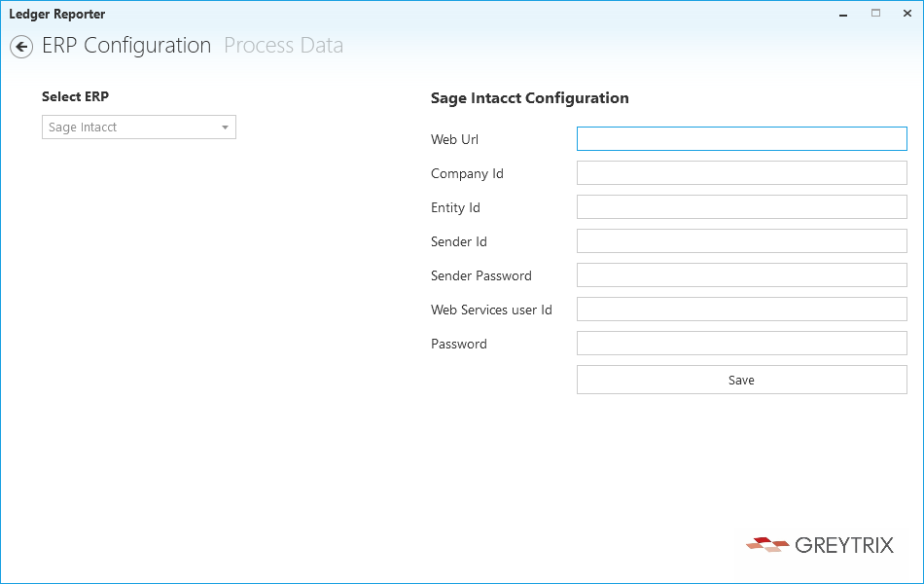The height and width of the screenshot is (584, 924).
Task: Click the Greytrix logo
Action: point(820,544)
